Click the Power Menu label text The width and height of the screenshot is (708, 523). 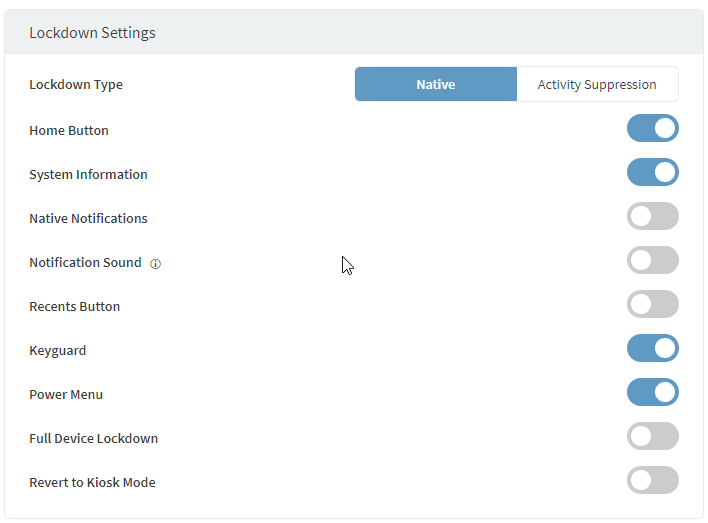coord(66,395)
